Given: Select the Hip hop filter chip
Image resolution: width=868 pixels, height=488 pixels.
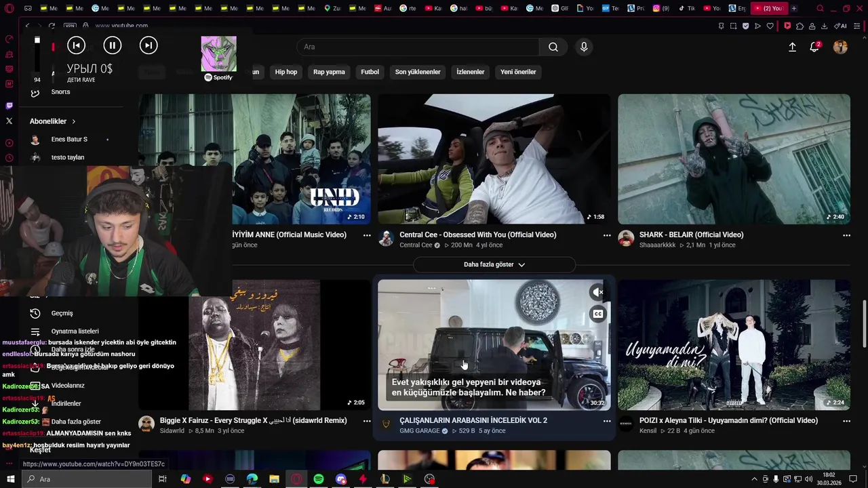Looking at the screenshot, I should coord(286,72).
